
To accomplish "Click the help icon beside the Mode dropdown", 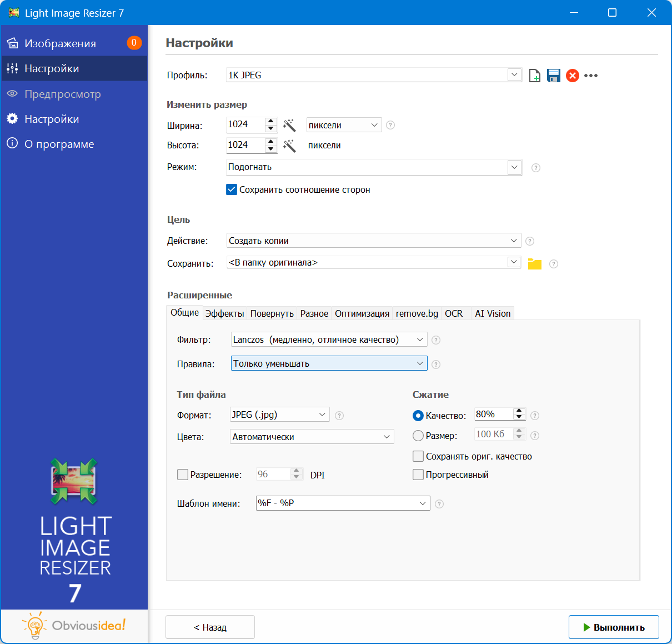I will click(536, 168).
